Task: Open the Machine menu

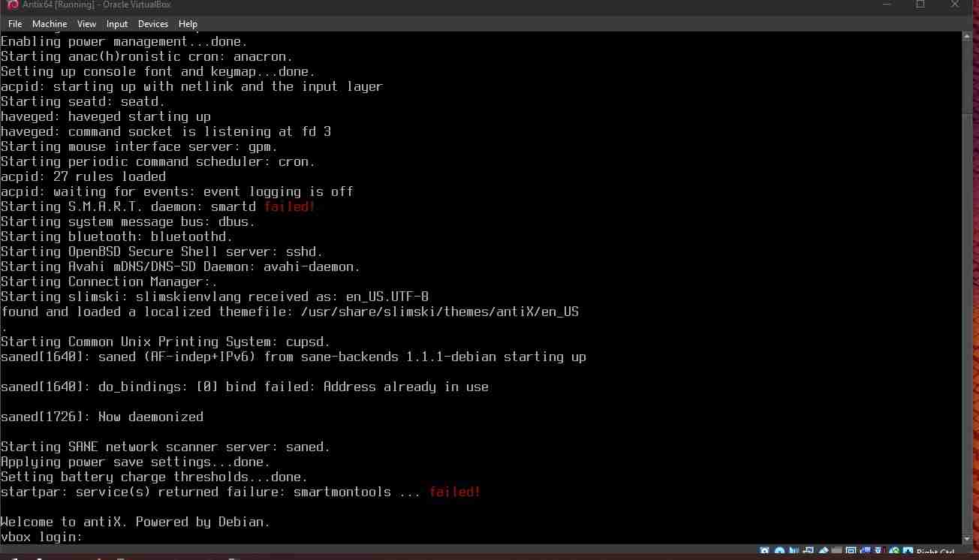Action: pos(50,24)
